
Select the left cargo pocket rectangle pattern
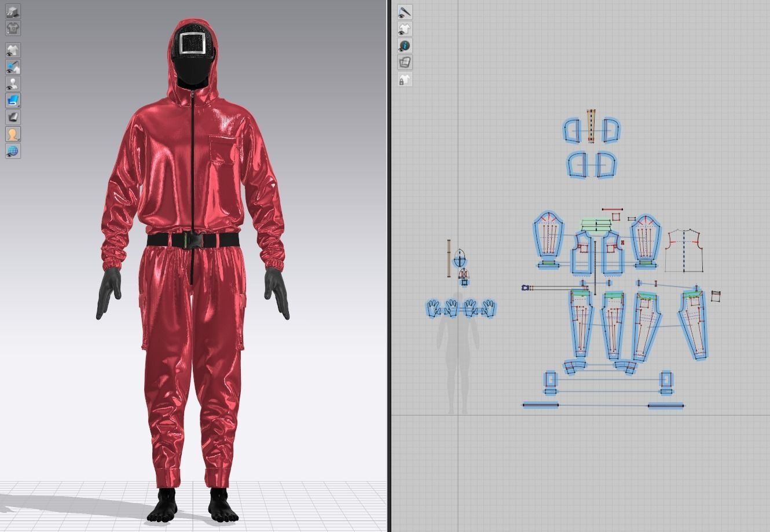click(551, 380)
